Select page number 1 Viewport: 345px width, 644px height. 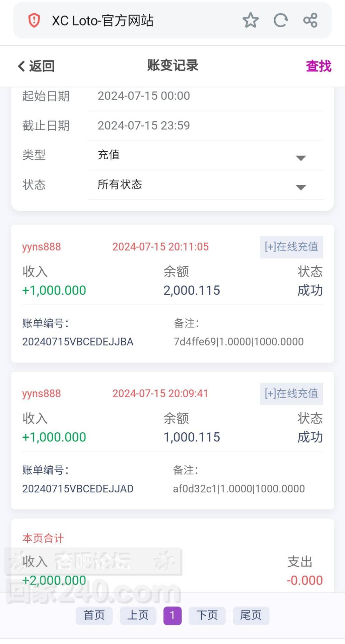point(172,615)
